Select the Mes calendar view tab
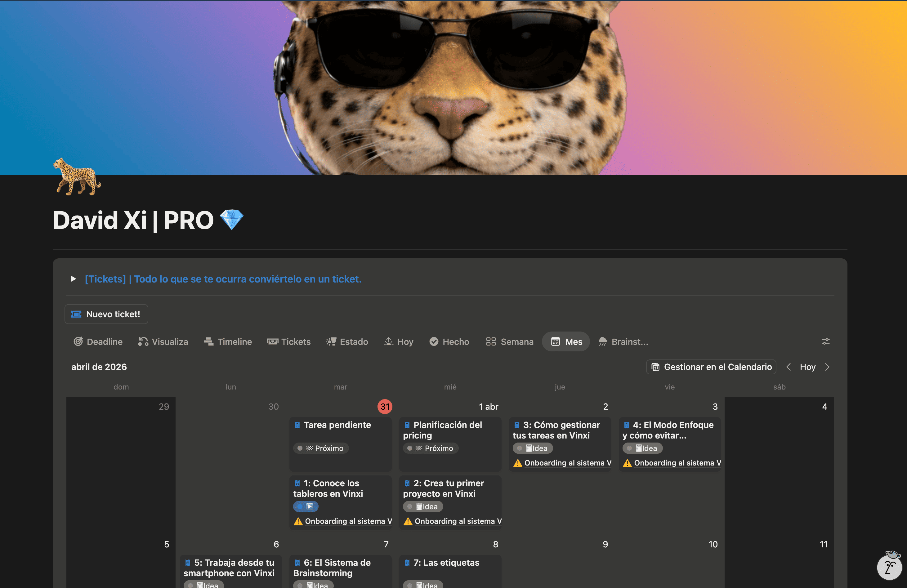This screenshot has height=588, width=907. coord(566,341)
